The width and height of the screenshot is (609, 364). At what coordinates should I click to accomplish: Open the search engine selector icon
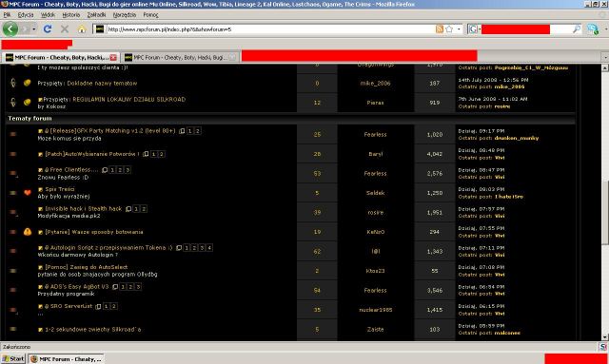tap(474, 29)
